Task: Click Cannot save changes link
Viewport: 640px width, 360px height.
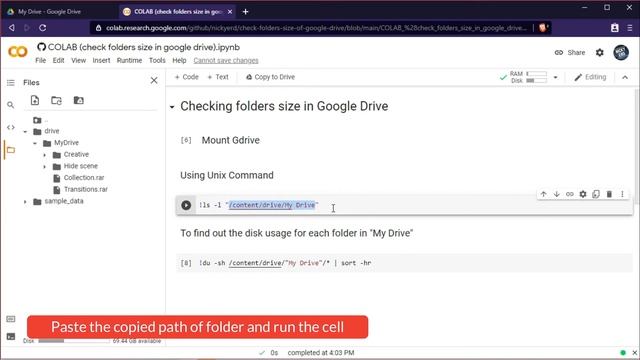Action: [x=226, y=60]
